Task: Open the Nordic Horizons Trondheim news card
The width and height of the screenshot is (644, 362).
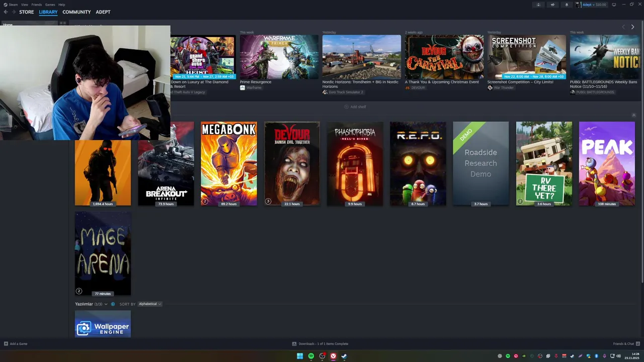Action: (362, 57)
